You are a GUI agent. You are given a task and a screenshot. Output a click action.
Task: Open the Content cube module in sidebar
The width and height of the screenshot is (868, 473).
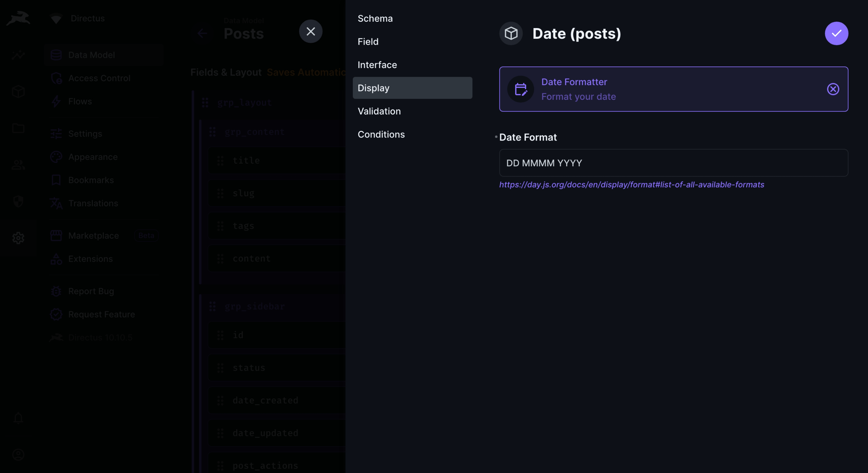[x=18, y=92]
